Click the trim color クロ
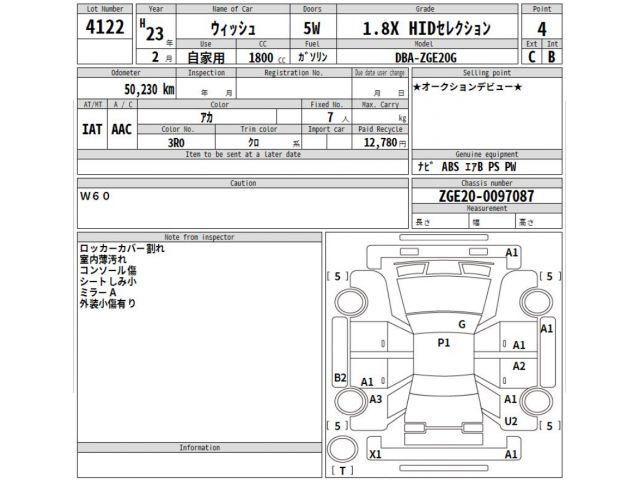The image size is (640, 480). [253, 142]
